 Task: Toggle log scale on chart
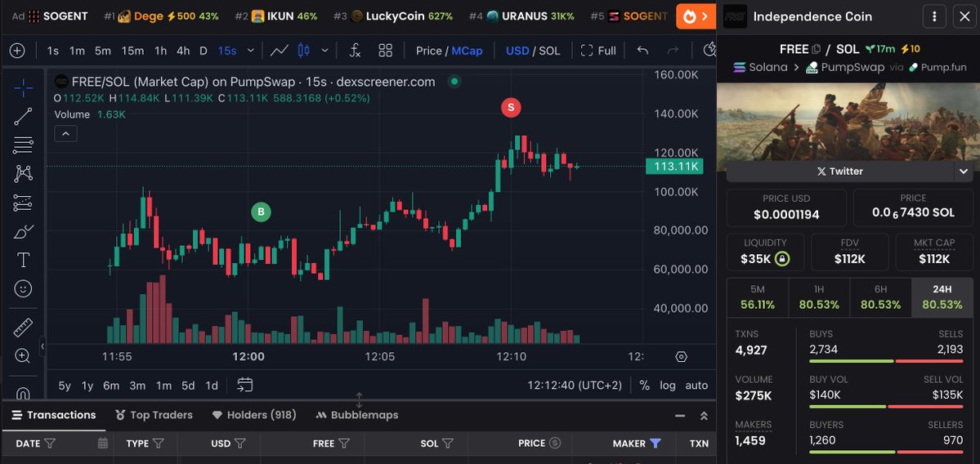tap(668, 386)
